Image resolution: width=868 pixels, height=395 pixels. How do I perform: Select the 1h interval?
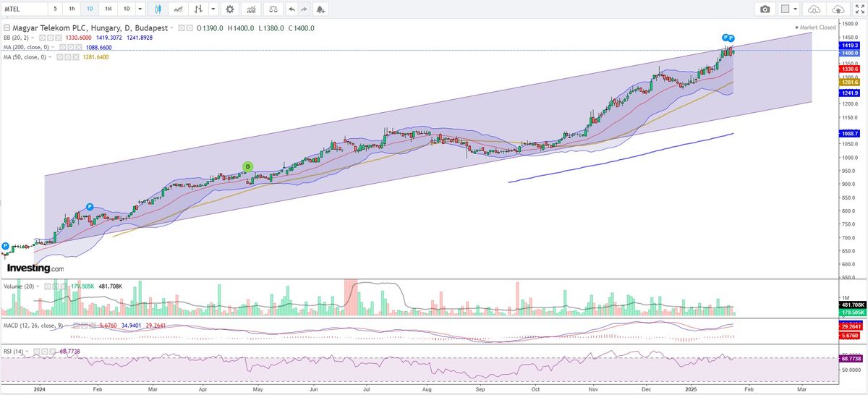(72, 9)
